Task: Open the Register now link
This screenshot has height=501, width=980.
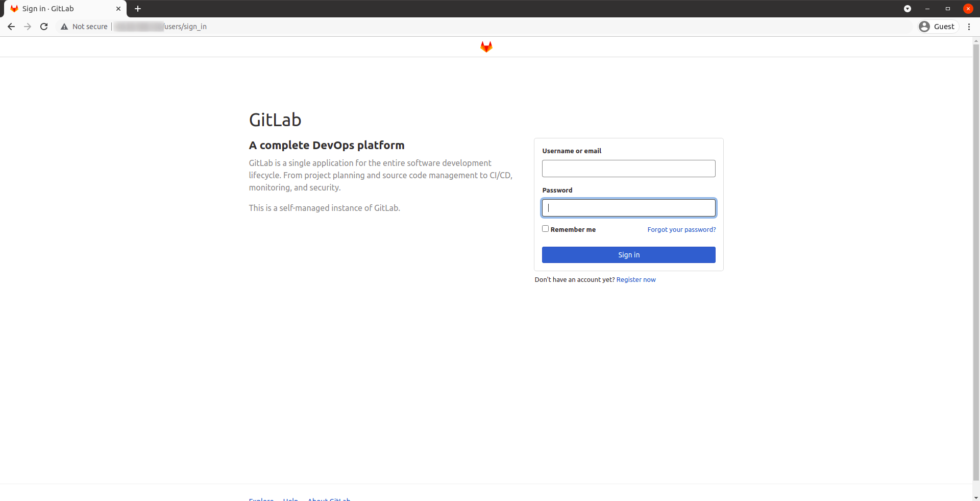Action: (x=636, y=279)
